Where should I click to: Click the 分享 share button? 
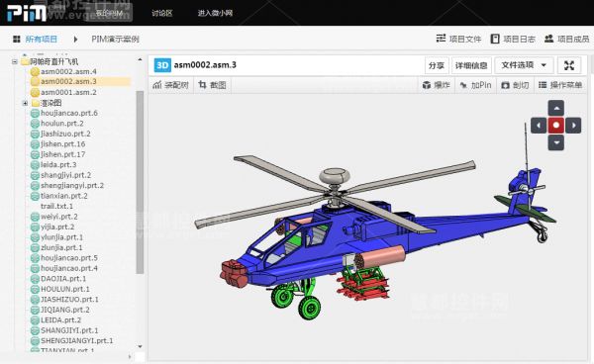coord(437,65)
